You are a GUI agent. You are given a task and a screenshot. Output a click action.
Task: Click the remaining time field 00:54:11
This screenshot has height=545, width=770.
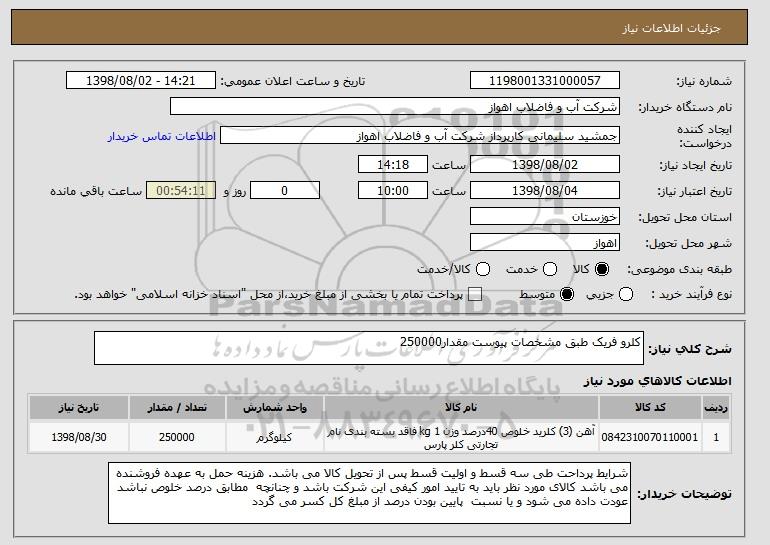click(181, 191)
